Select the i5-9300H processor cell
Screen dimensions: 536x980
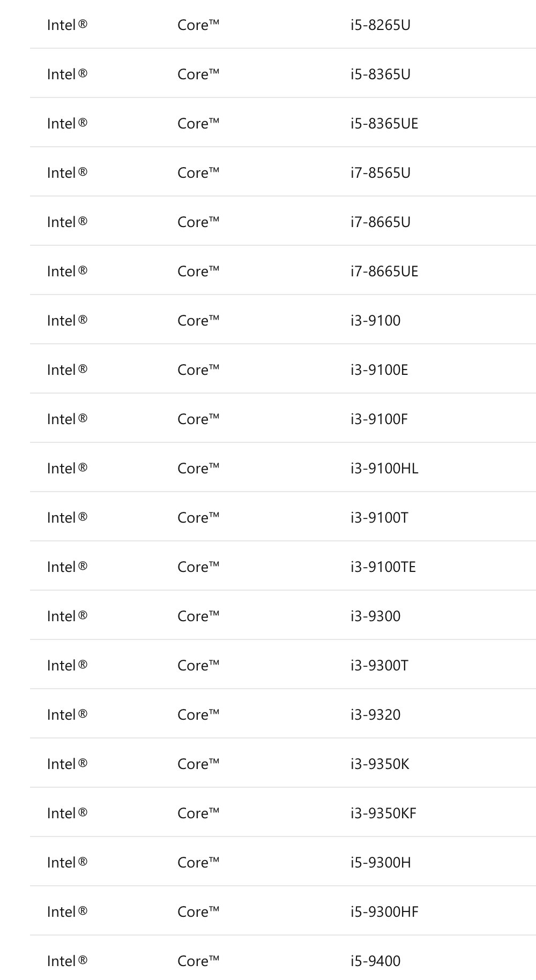[381, 863]
